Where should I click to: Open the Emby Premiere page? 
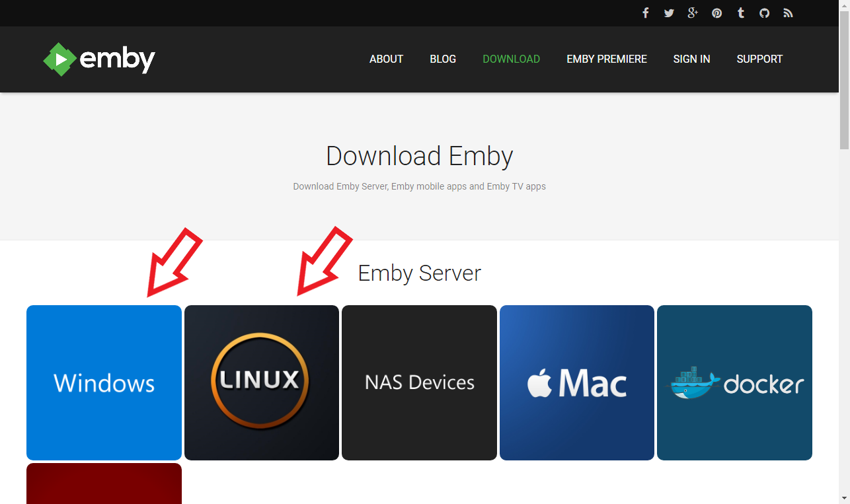(607, 59)
